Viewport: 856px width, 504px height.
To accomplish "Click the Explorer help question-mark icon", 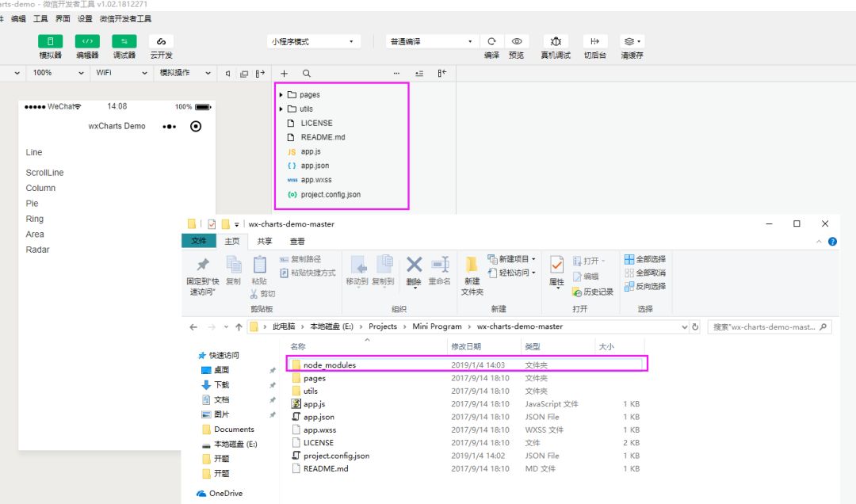I will pos(832,242).
